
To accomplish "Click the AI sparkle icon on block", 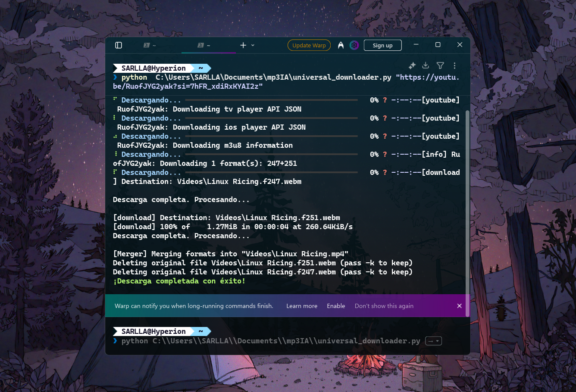I will click(412, 65).
